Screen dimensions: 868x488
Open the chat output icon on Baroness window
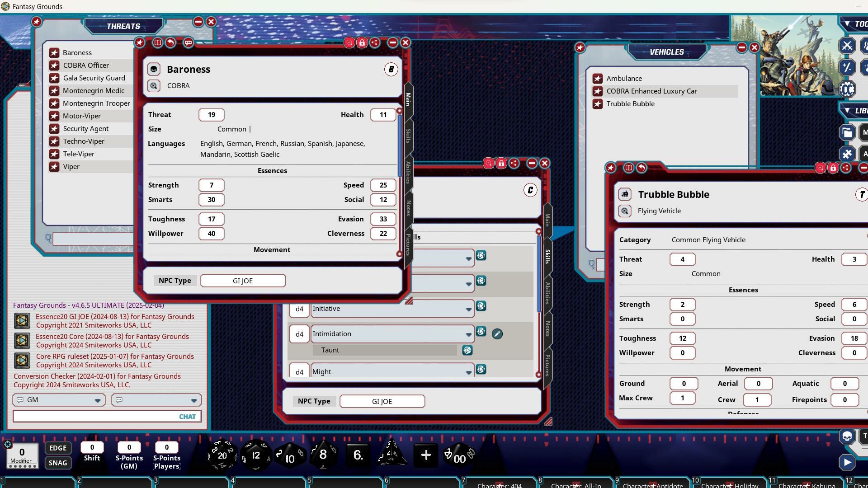pyautogui.click(x=188, y=42)
